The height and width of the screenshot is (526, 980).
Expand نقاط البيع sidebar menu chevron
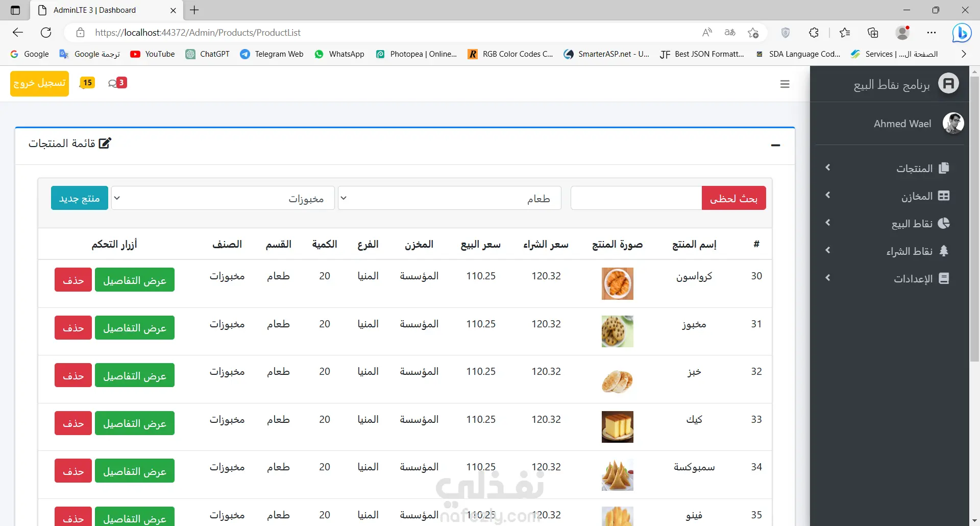click(828, 223)
